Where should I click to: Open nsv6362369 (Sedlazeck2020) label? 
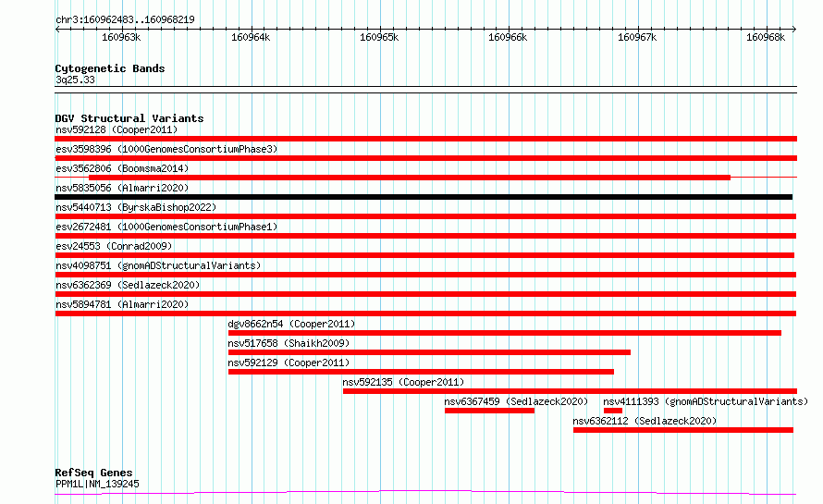pos(128,285)
